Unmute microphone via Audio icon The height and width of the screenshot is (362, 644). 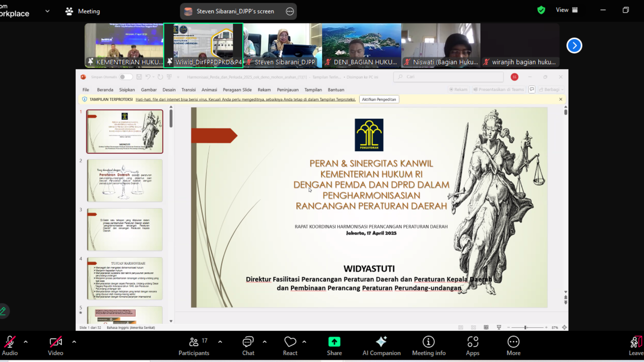click(10, 342)
